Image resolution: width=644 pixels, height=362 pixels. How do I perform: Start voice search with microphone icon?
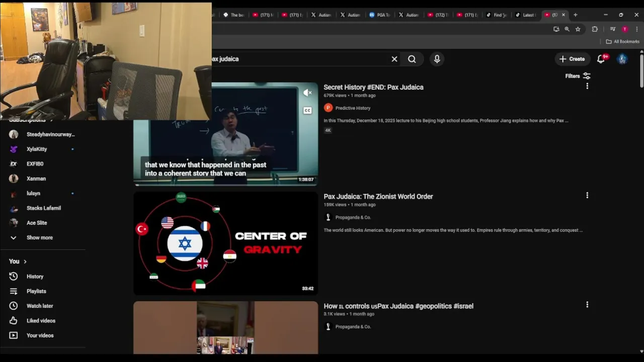(x=437, y=59)
